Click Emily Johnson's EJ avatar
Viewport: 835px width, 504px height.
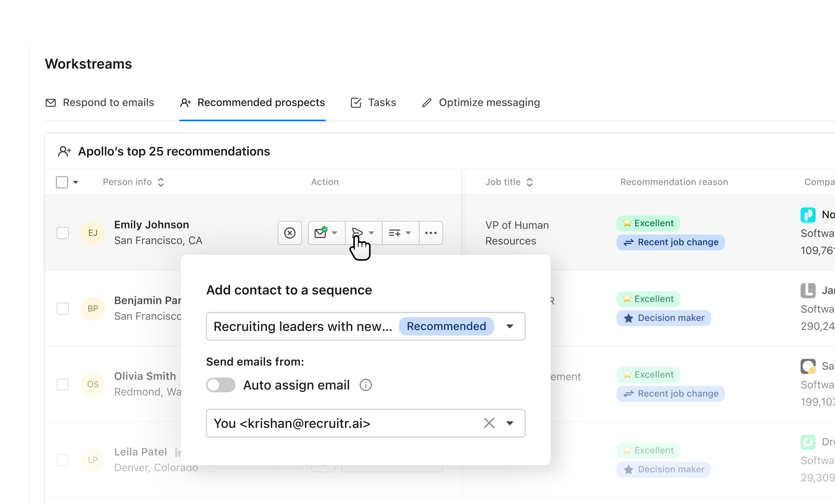coord(93,233)
